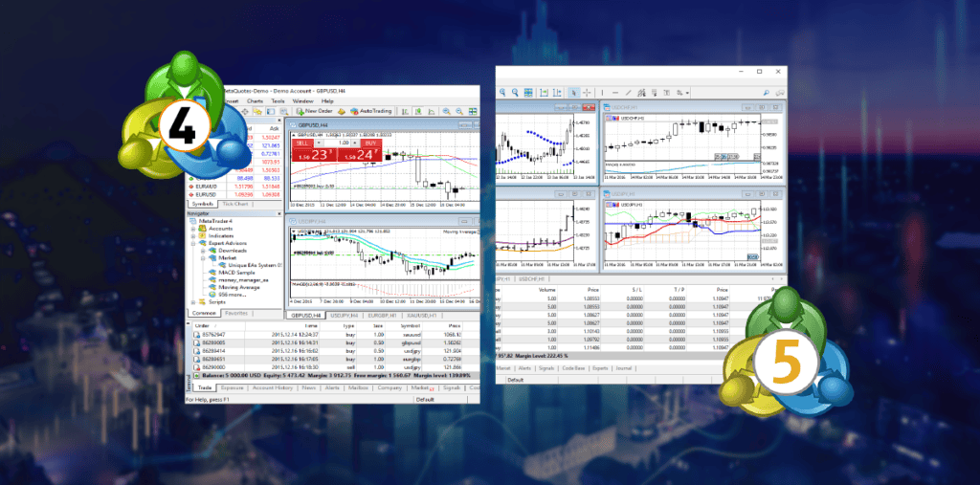Collapse the Expert Advisors tree node
This screenshot has height=485, width=980.
click(192, 244)
